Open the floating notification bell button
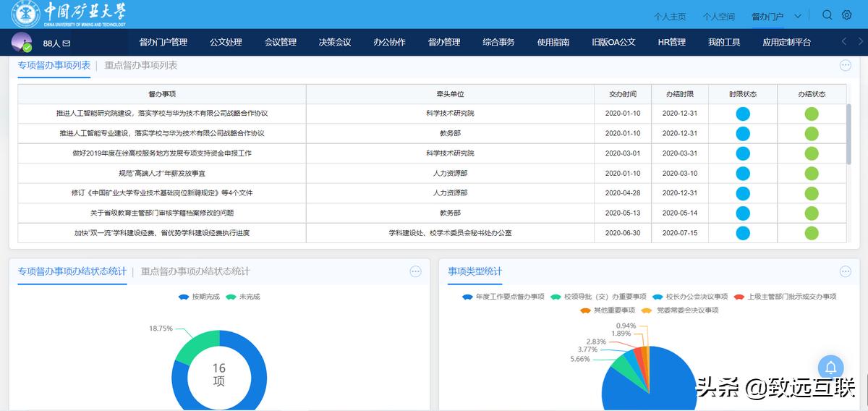This screenshot has height=411, width=868. pos(831,368)
